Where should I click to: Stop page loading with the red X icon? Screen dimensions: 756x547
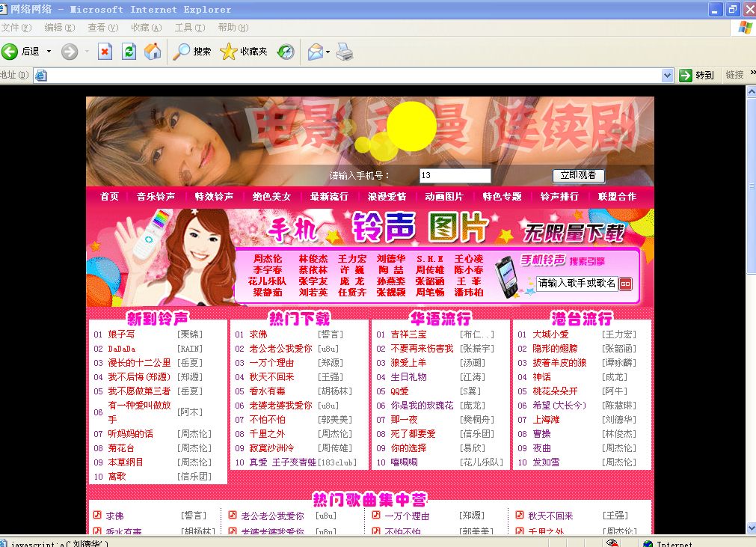[105, 51]
